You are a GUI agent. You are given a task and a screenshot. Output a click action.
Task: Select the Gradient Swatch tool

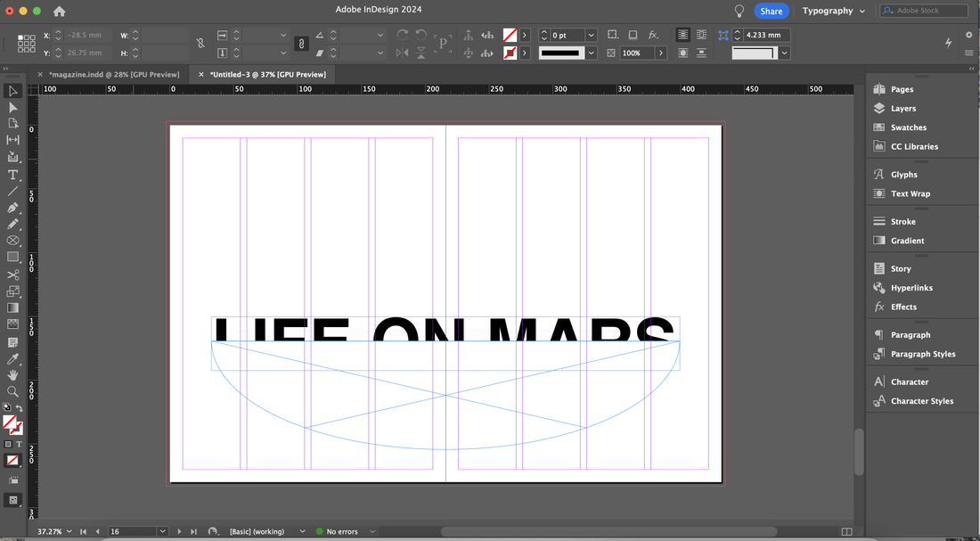pyautogui.click(x=12, y=307)
